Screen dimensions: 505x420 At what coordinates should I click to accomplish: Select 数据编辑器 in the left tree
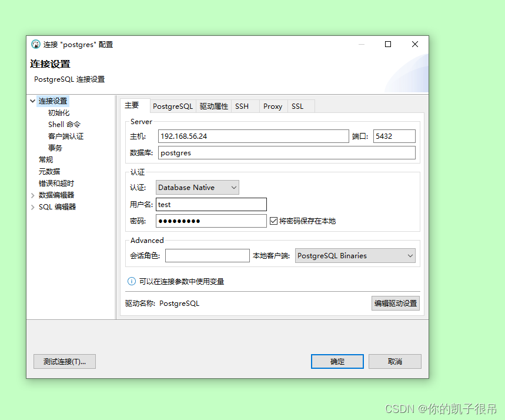coord(56,195)
